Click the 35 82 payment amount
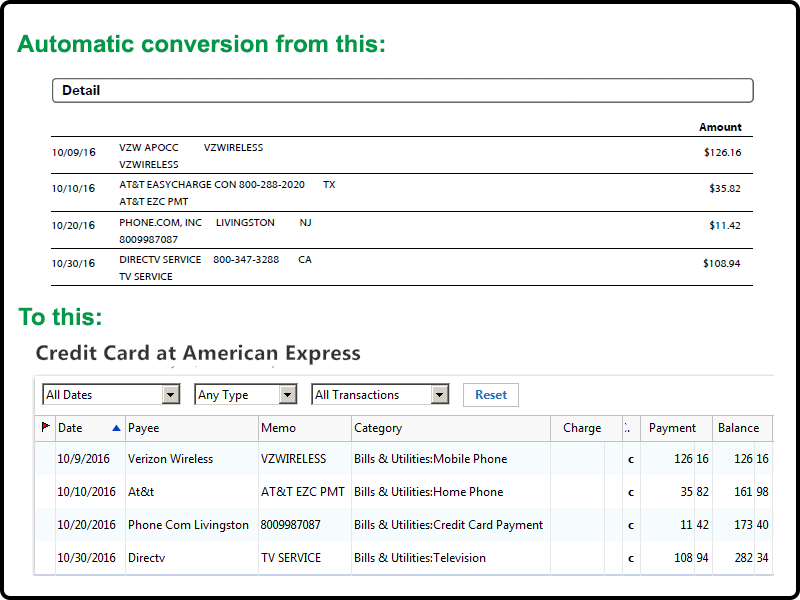Screen dimensions: 800x600 (x=694, y=492)
